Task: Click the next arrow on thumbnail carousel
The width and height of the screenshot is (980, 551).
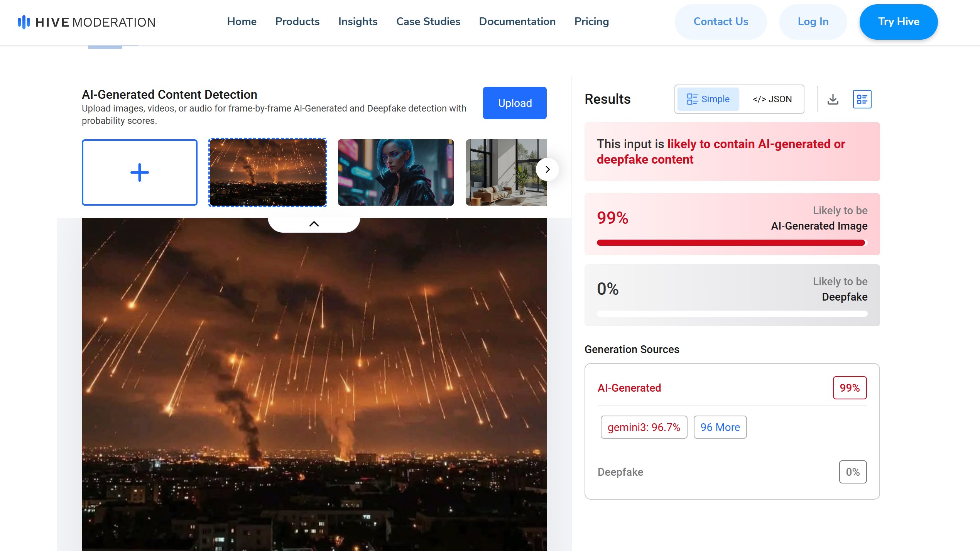Action: [x=547, y=169]
